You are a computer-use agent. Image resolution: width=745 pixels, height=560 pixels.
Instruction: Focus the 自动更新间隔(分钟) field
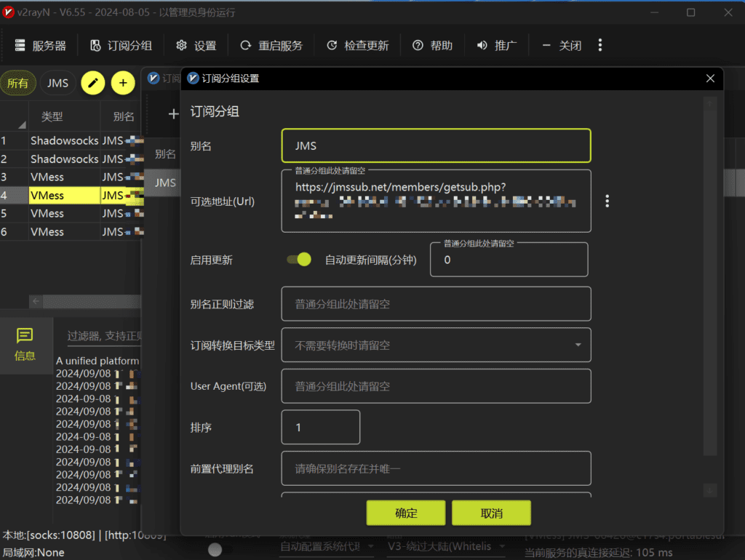[509, 260]
